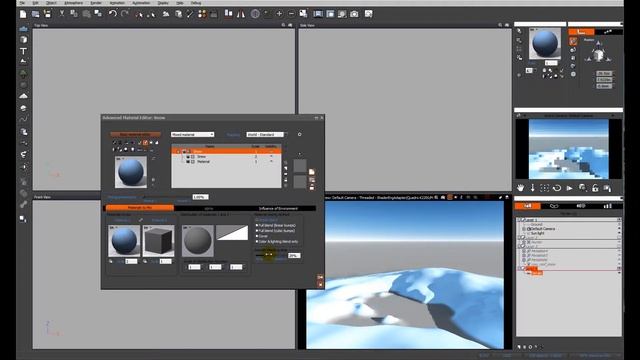The width and height of the screenshot is (640, 360).
Task: Click the hand pan icon below preview
Action: coord(520,188)
